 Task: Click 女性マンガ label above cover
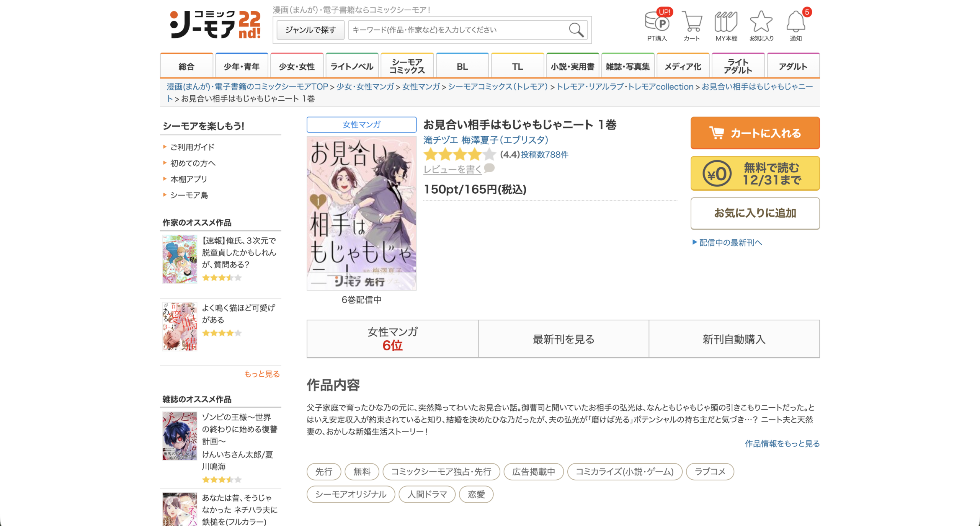click(361, 124)
